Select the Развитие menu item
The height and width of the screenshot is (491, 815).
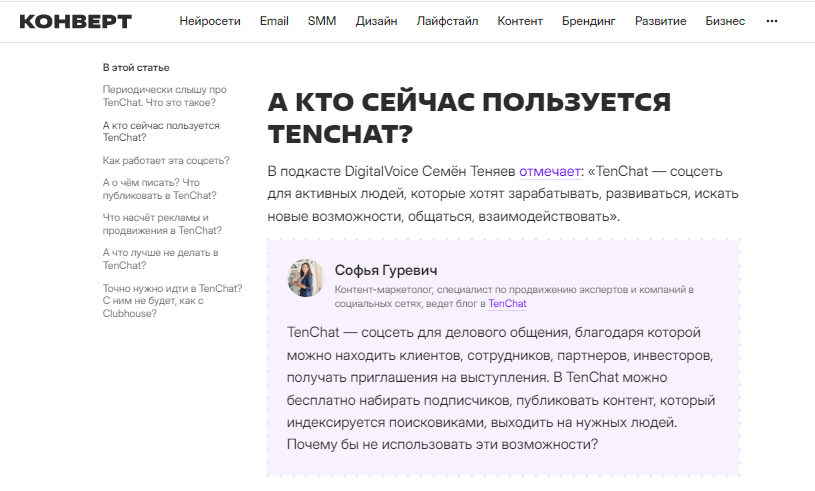[x=660, y=21]
